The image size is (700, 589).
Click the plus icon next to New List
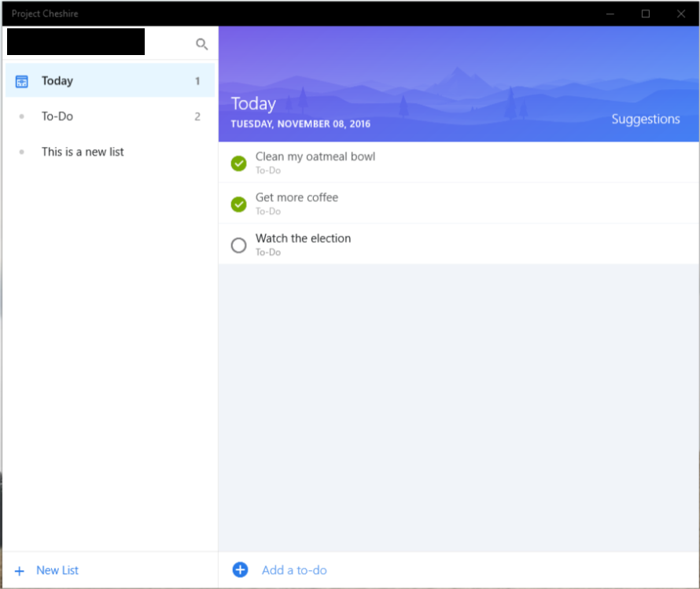(x=19, y=571)
